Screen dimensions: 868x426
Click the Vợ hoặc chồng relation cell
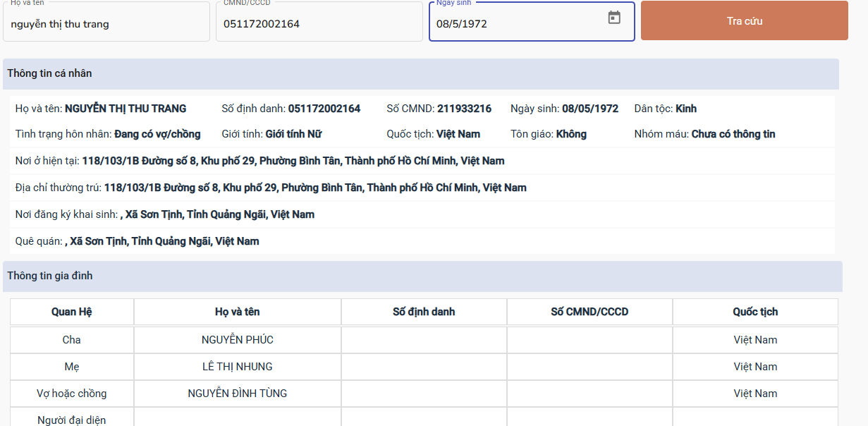72,394
